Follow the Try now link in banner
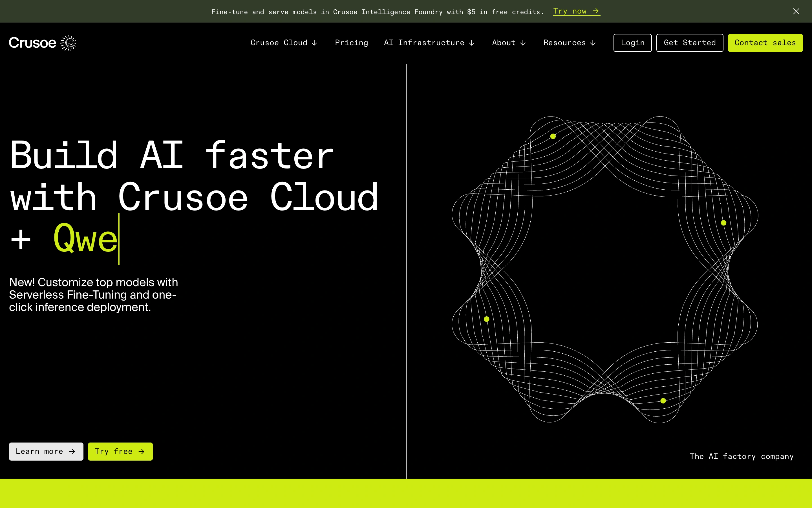812x508 pixels. 577,11
